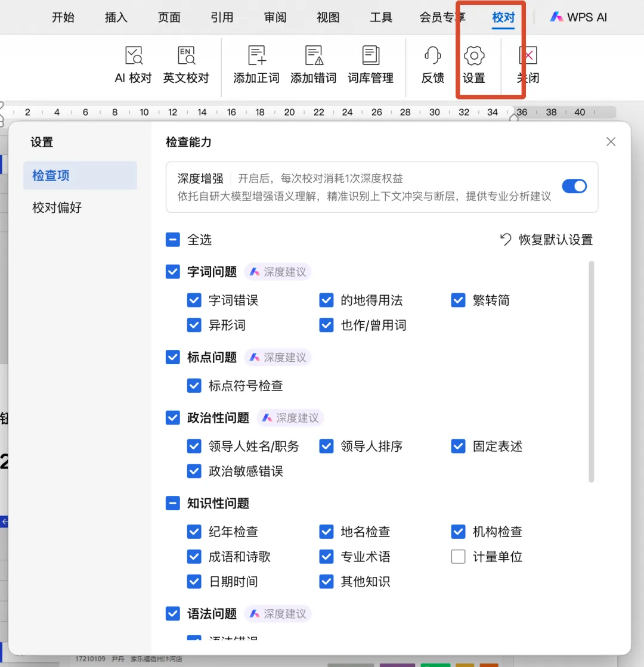Uncheck 成语和诗歌 checkbox
This screenshot has width=644, height=667.
pos(194,557)
